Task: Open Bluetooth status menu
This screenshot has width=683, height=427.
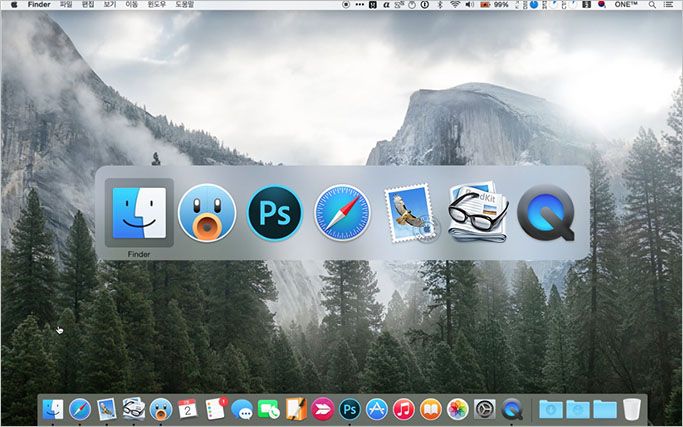Action: [440, 4]
